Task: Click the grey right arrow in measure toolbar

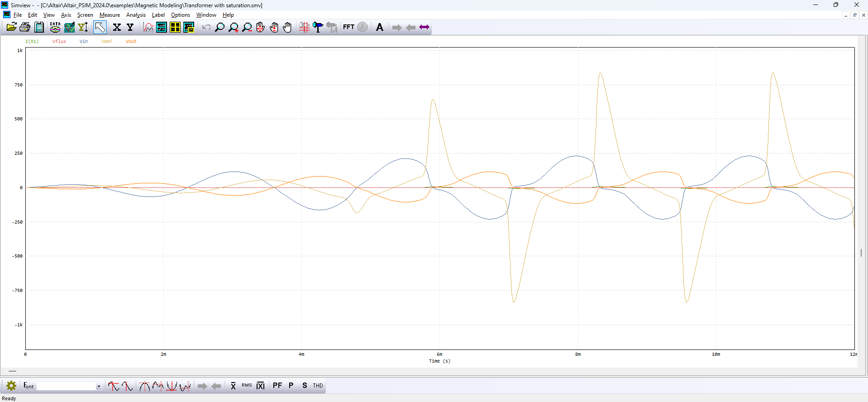Action: tap(202, 386)
